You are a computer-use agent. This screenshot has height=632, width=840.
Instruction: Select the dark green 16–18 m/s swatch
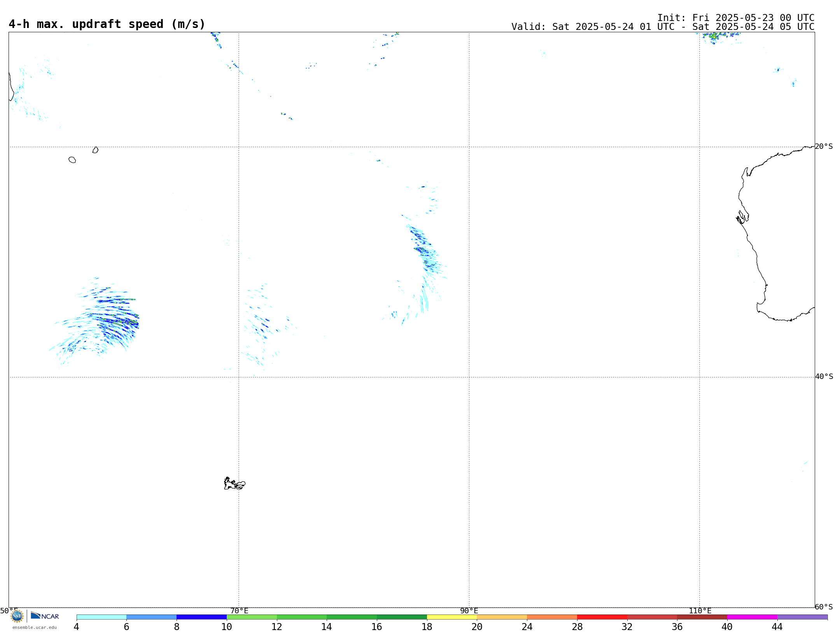click(402, 617)
